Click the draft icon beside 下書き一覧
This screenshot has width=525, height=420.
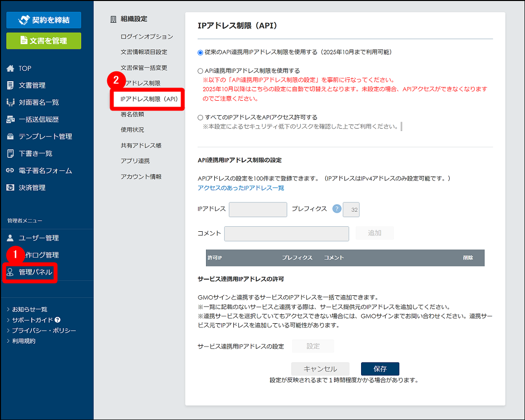pos(10,154)
